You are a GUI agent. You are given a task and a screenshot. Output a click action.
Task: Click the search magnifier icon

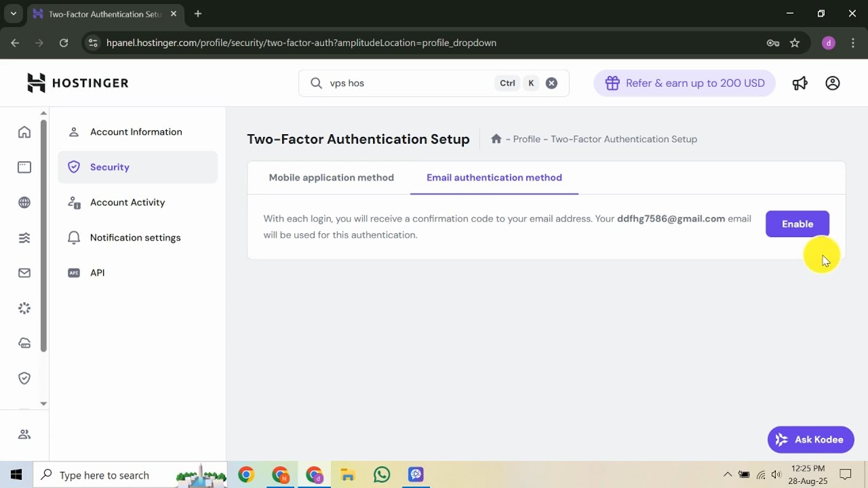tap(316, 83)
